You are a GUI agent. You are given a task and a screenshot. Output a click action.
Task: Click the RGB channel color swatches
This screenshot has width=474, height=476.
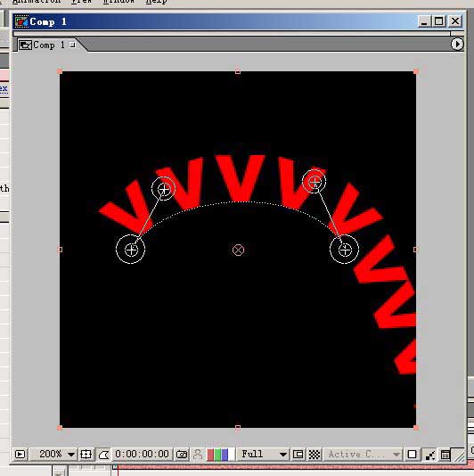click(221, 455)
